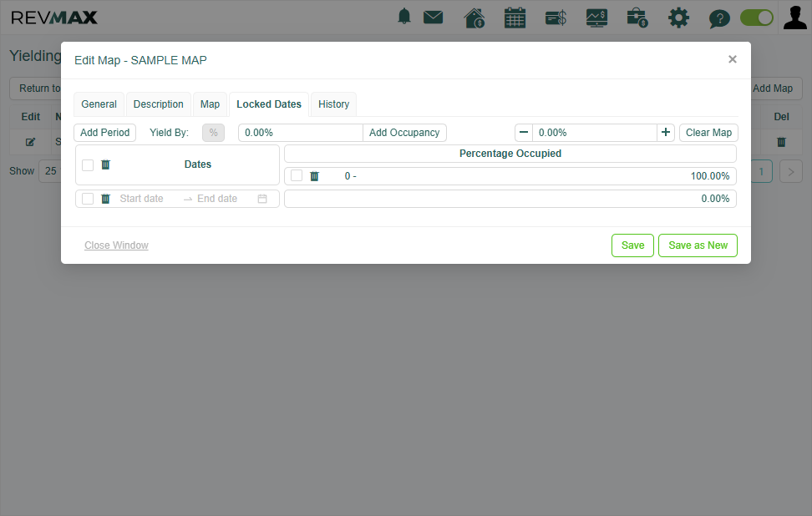This screenshot has height=516, width=812.
Task: Click the 100.00% occupancy column value
Action: click(709, 176)
